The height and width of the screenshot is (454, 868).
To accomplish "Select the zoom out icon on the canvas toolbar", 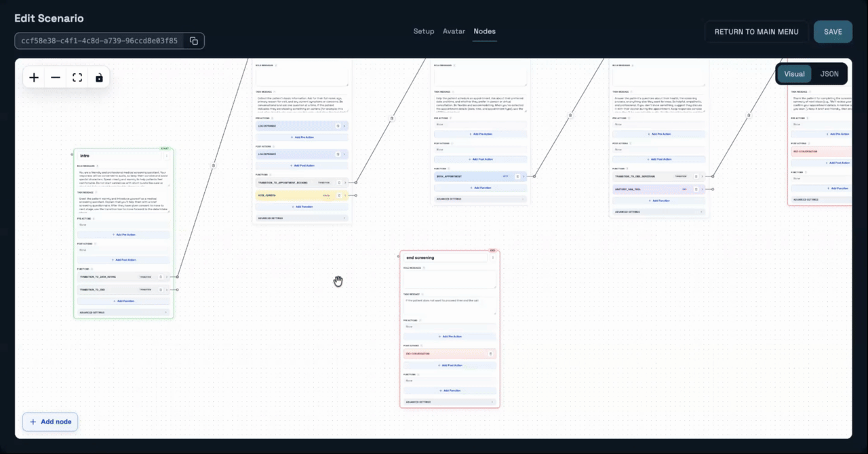I will tap(56, 77).
